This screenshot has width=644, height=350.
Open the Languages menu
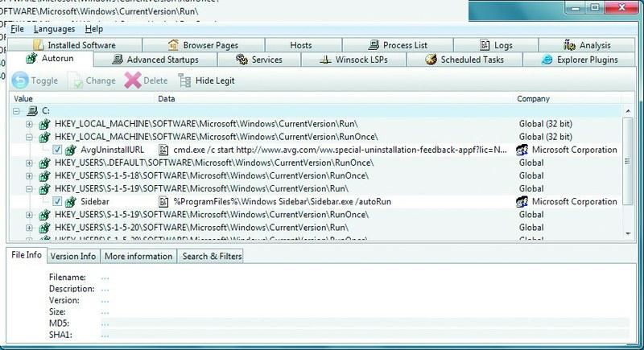tap(55, 29)
